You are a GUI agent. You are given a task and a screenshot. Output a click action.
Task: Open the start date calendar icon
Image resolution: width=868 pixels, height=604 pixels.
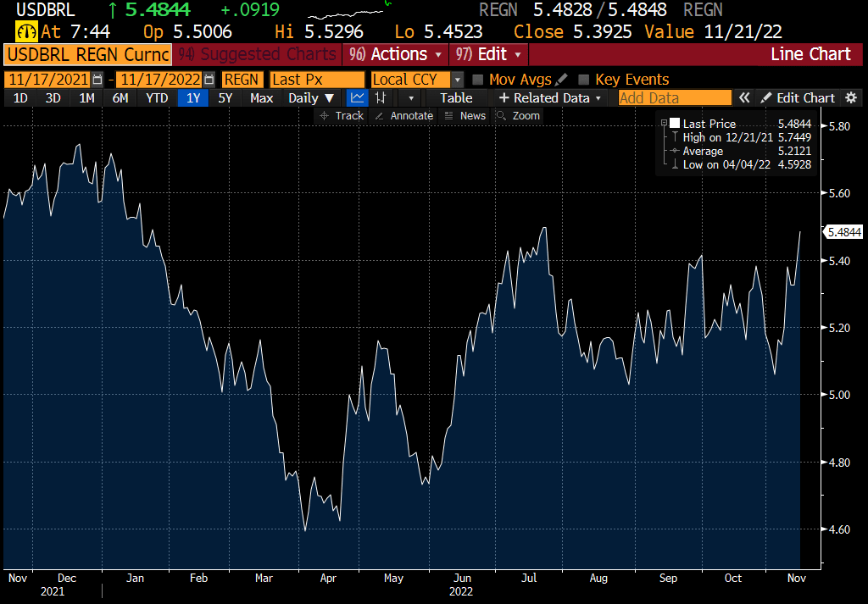(x=97, y=80)
